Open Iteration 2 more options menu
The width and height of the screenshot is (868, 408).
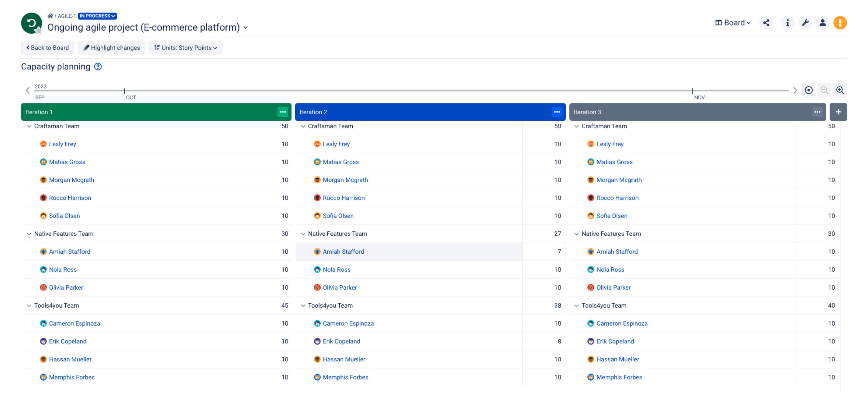[557, 112]
